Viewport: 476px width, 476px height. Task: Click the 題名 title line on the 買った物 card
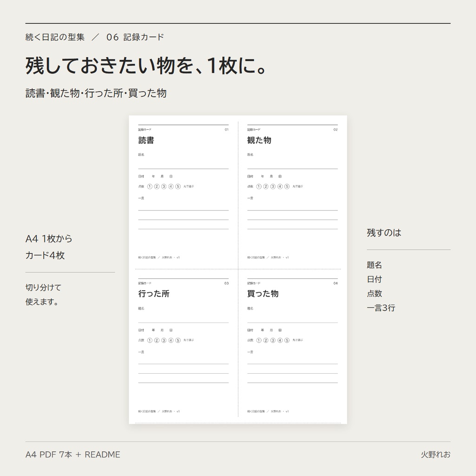pos(292,323)
